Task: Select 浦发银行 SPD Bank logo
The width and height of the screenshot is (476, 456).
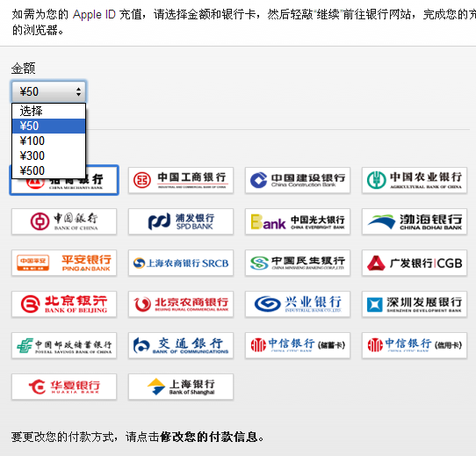Action: click(x=181, y=221)
